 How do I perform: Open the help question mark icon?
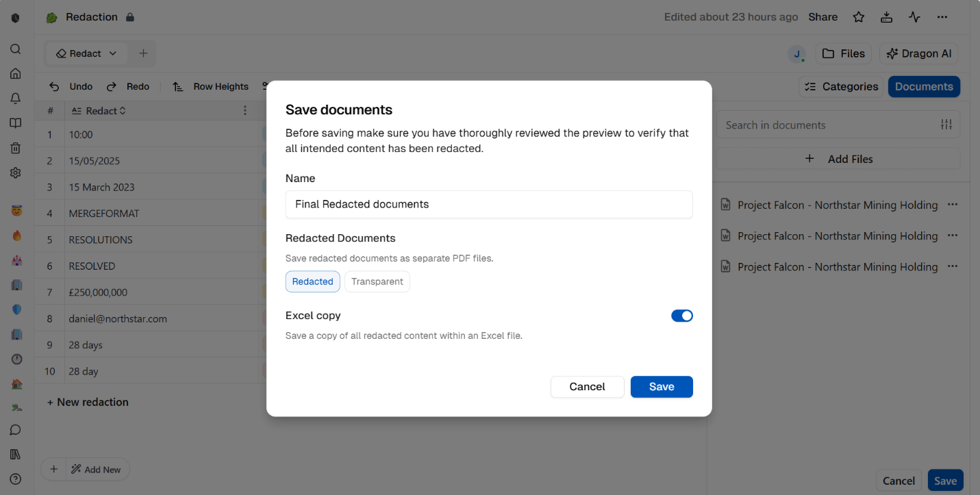[16, 479]
